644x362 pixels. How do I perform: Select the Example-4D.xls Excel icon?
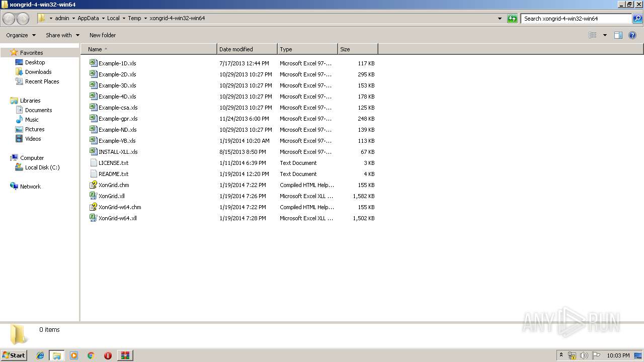point(93,96)
